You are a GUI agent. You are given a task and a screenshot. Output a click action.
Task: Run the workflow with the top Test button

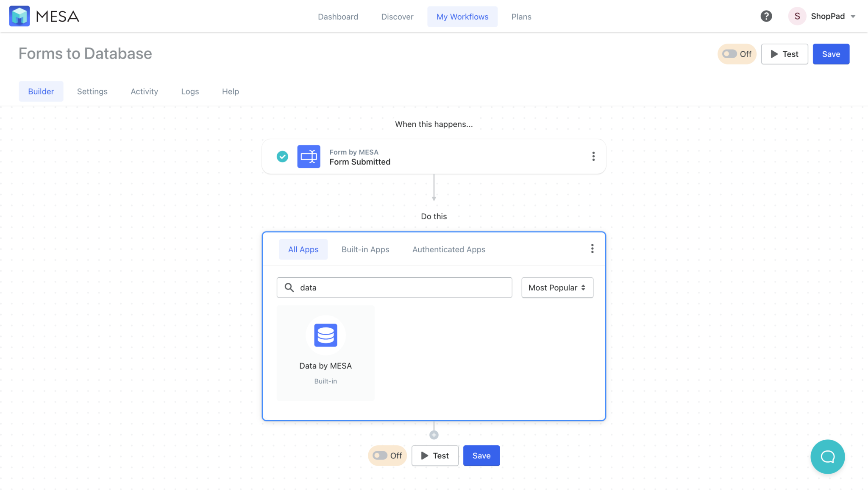pyautogui.click(x=784, y=54)
